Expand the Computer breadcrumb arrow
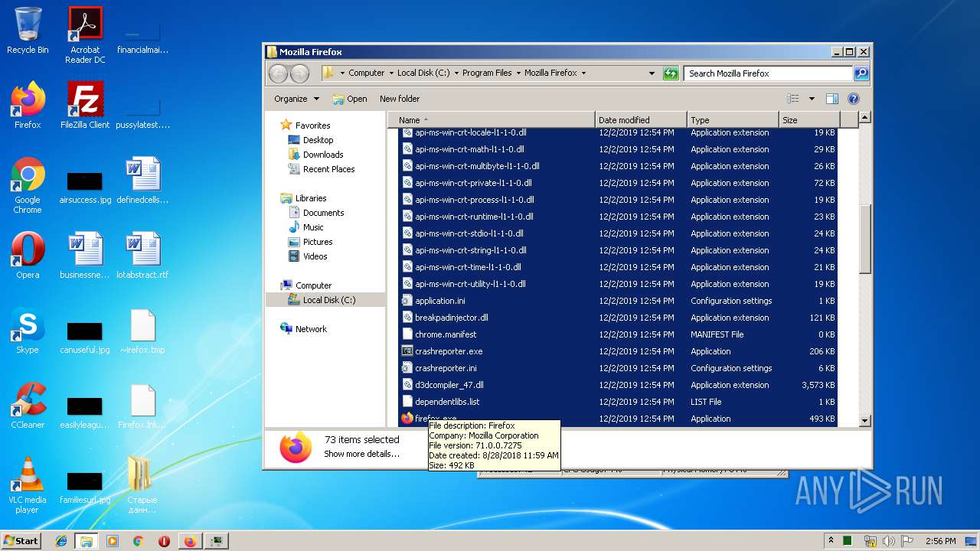 (x=391, y=73)
